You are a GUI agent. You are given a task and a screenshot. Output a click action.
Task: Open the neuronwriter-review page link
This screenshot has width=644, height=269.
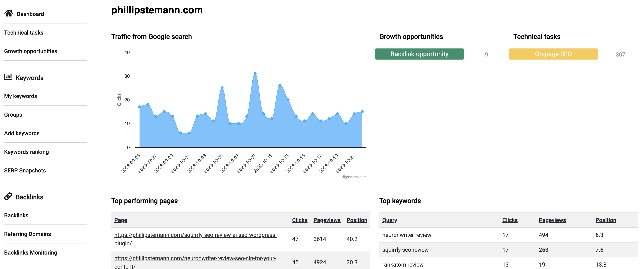point(195,262)
